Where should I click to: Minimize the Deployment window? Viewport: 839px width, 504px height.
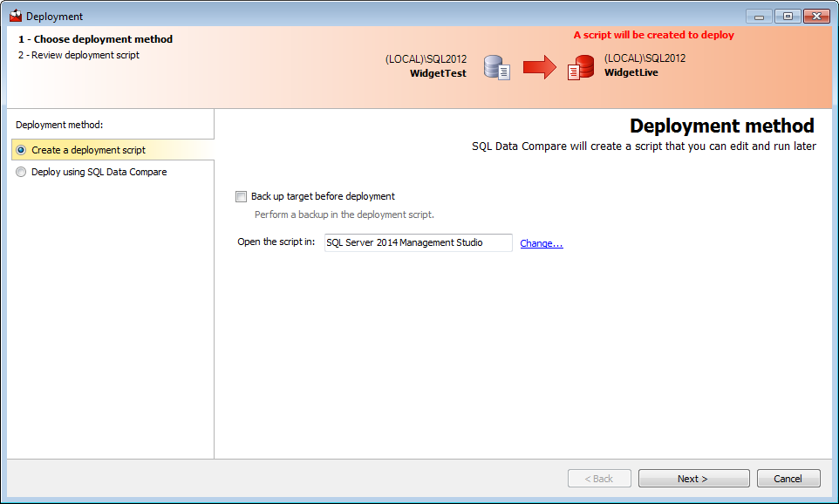tap(759, 16)
